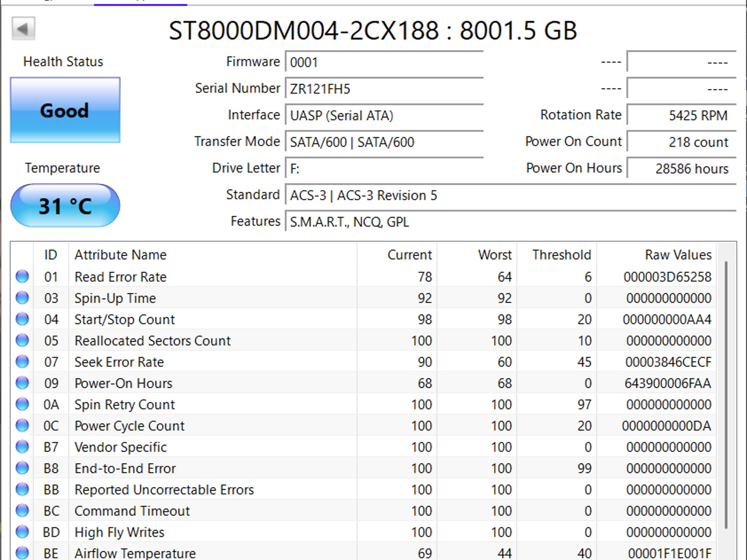Select the Command Timeout attribute name

click(x=132, y=511)
